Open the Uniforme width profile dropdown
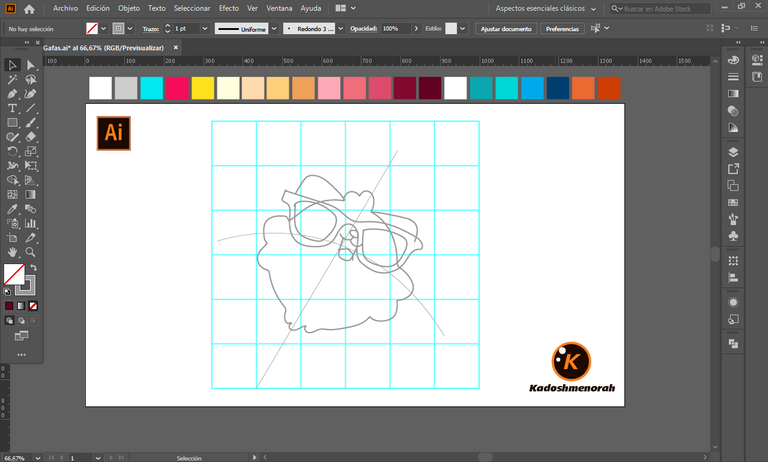The image size is (768, 462). pyautogui.click(x=274, y=28)
